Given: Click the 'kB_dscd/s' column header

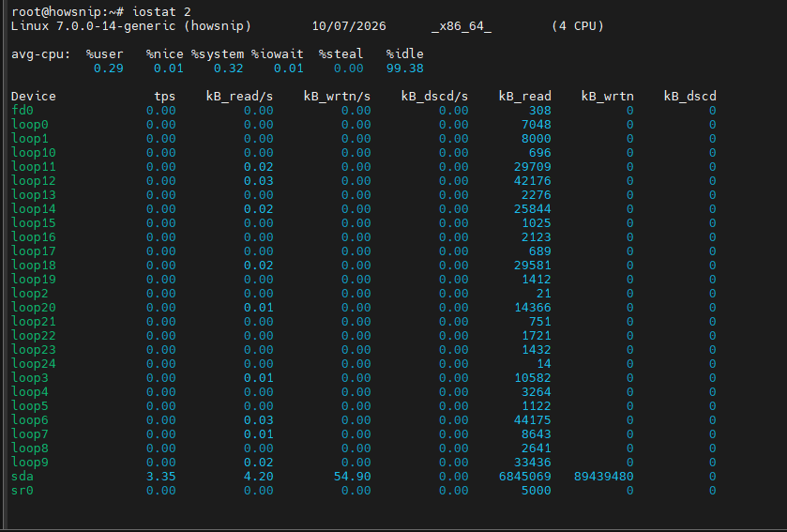Looking at the screenshot, I should (434, 97).
